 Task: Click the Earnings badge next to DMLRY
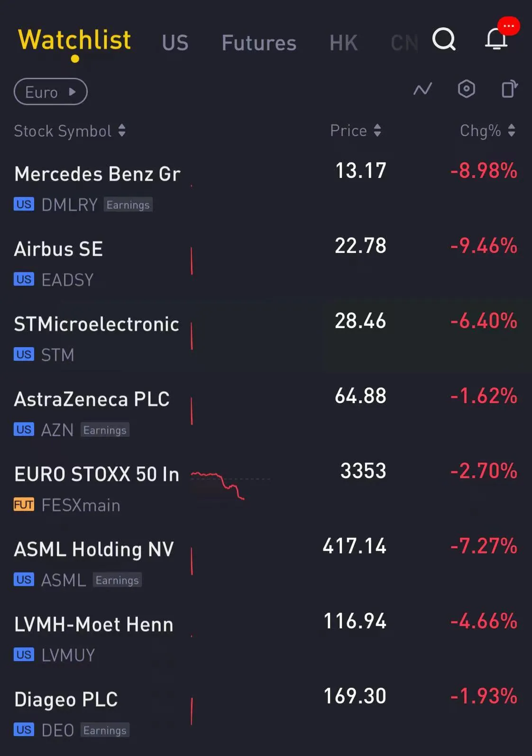(x=128, y=205)
